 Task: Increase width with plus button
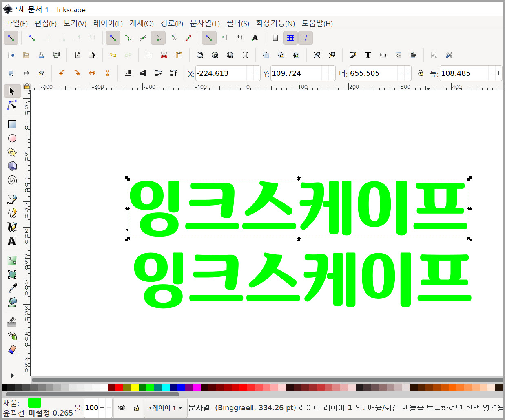(x=408, y=73)
